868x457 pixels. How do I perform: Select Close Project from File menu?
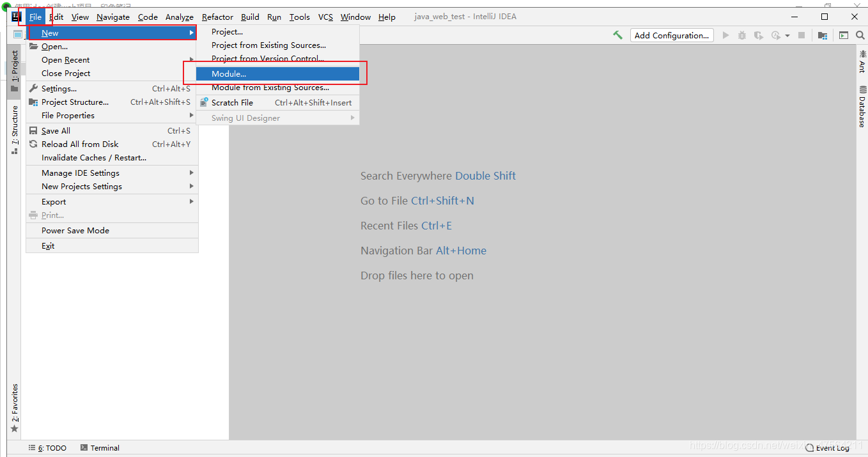pyautogui.click(x=112, y=73)
